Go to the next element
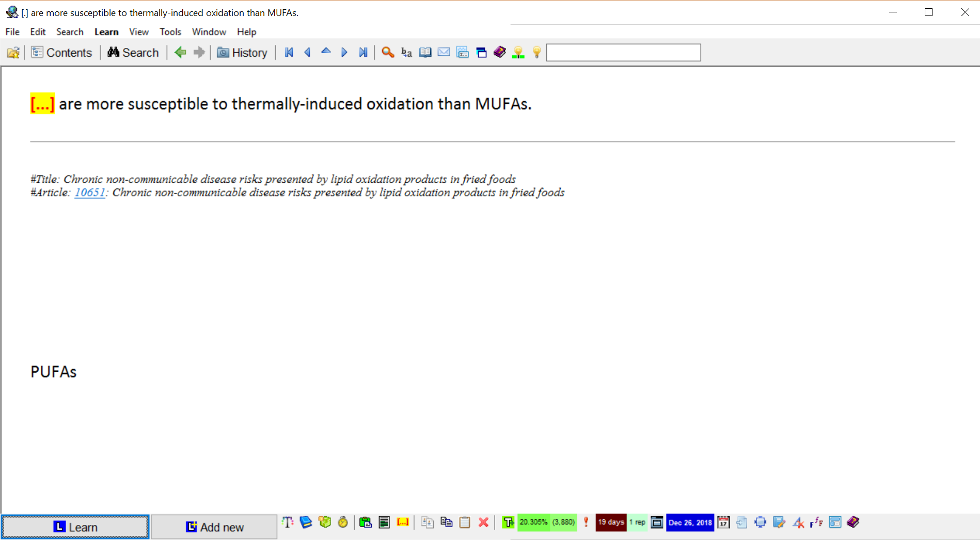The height and width of the screenshot is (540, 980). click(344, 52)
